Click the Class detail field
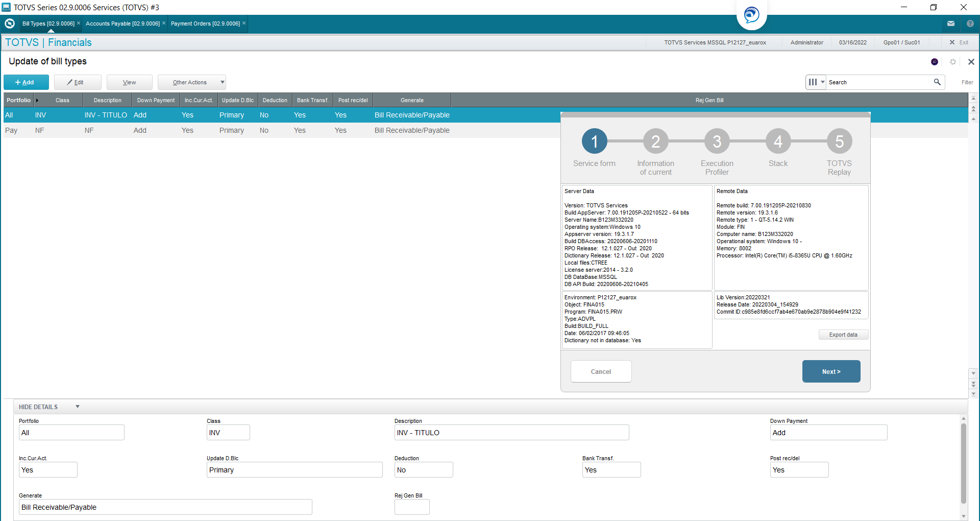The width and height of the screenshot is (980, 521). point(228,433)
